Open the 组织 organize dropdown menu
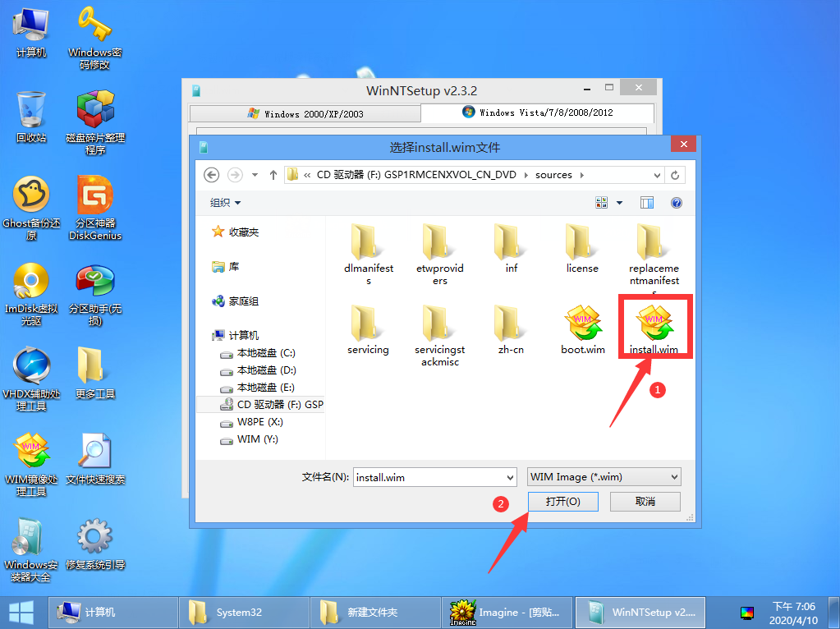Viewport: 840px width, 629px height. click(x=226, y=203)
